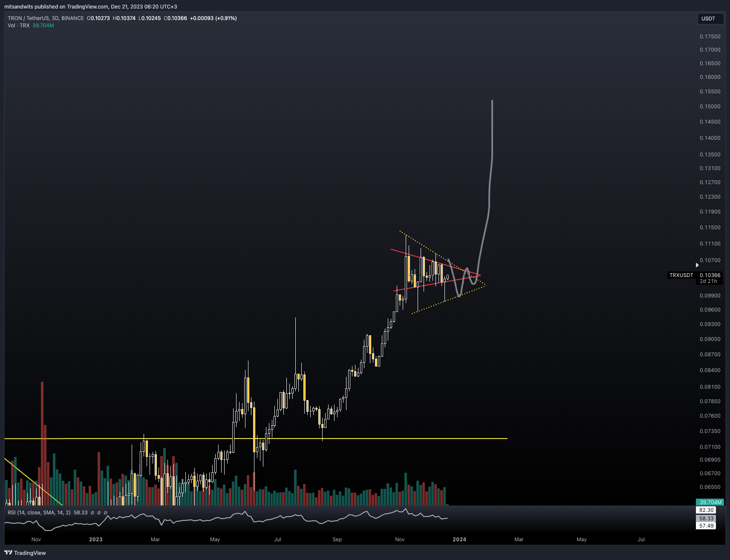730x560 pixels.
Task: Click the third ∅ symbol in RSI legend
Action: (105, 513)
